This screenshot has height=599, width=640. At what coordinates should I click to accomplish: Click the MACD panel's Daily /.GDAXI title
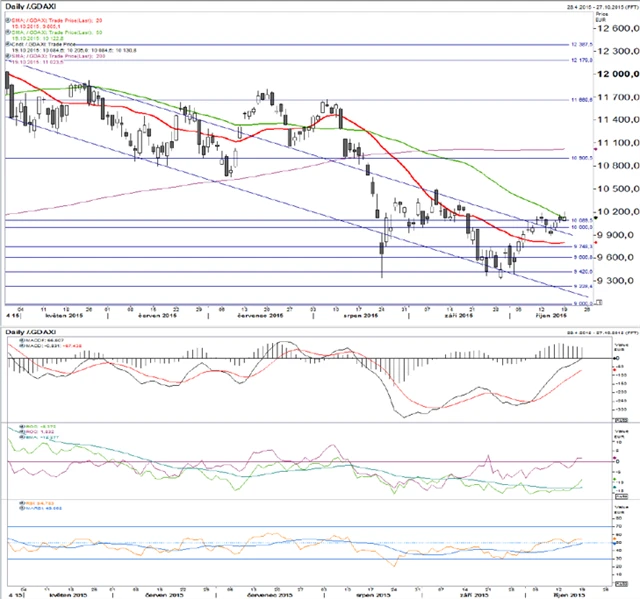[29, 330]
